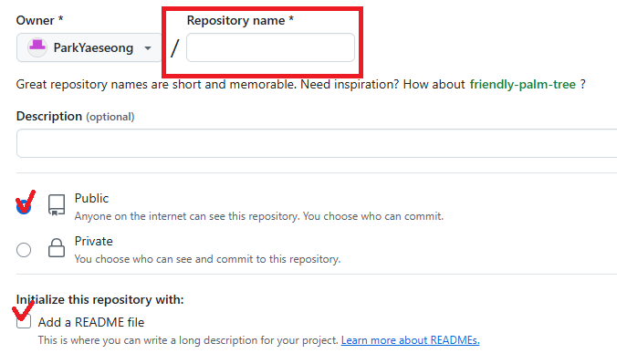The height and width of the screenshot is (364, 617).
Task: Click 'You choose who can see' text
Action: coord(207,259)
